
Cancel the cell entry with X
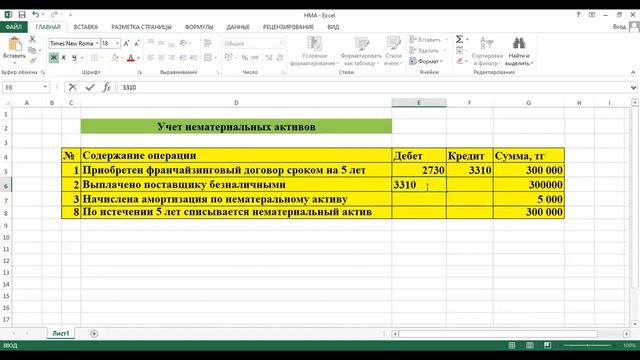pos(73,87)
